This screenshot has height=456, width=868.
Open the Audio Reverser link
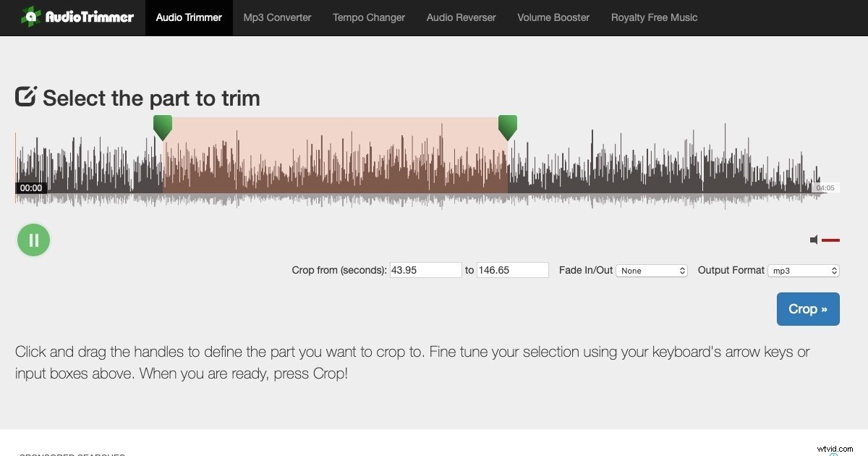point(461,17)
